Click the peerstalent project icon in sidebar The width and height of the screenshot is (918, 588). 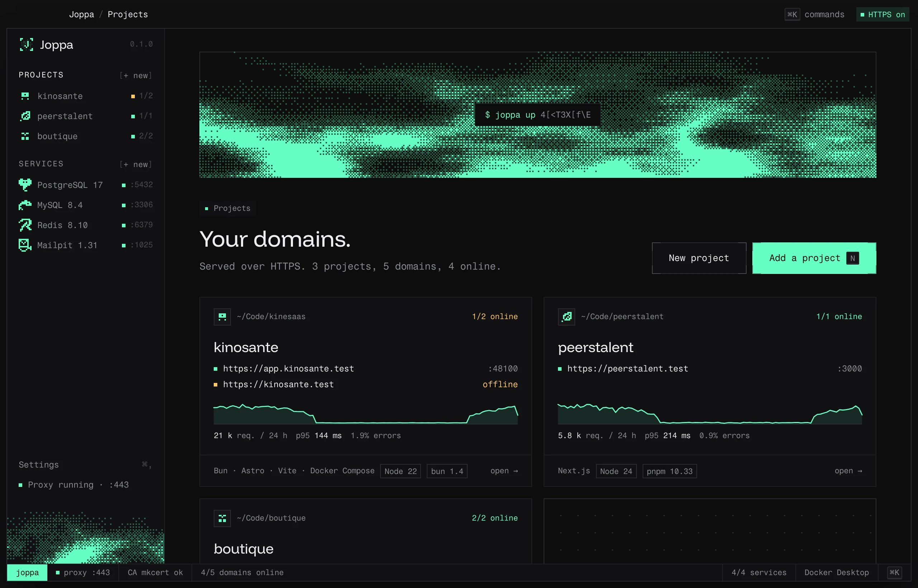tap(25, 116)
